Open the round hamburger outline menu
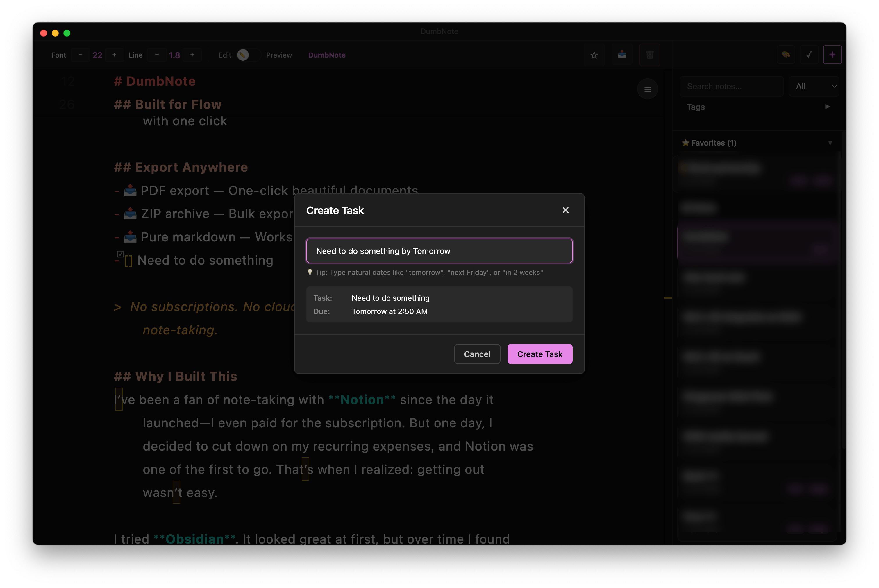 [x=647, y=89]
